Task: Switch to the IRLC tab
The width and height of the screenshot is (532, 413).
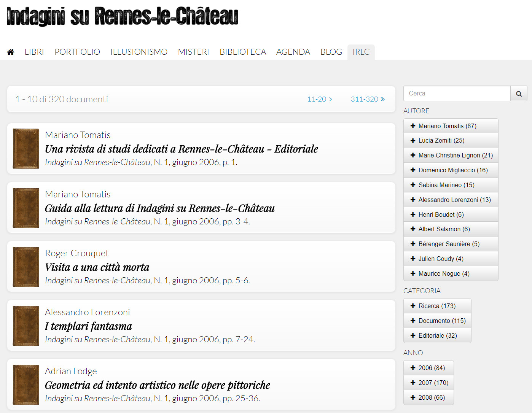Action: pos(361,52)
